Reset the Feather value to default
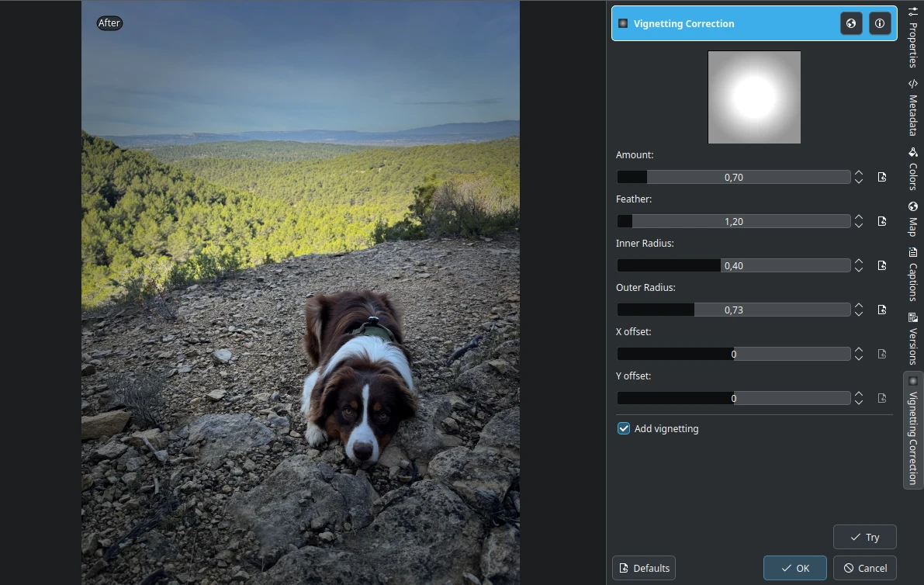Screen dimensions: 924x585 coord(882,221)
